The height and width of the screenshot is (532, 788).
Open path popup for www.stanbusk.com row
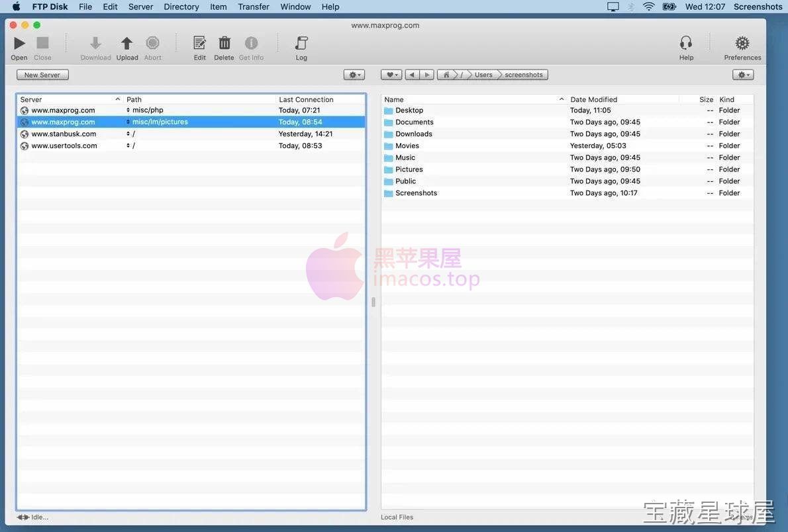[x=128, y=134]
